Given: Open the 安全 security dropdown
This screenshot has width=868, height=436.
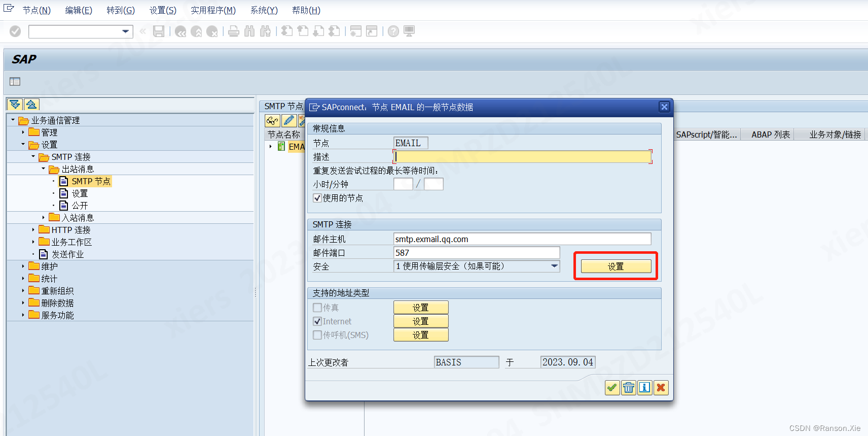Looking at the screenshot, I should click(x=554, y=266).
